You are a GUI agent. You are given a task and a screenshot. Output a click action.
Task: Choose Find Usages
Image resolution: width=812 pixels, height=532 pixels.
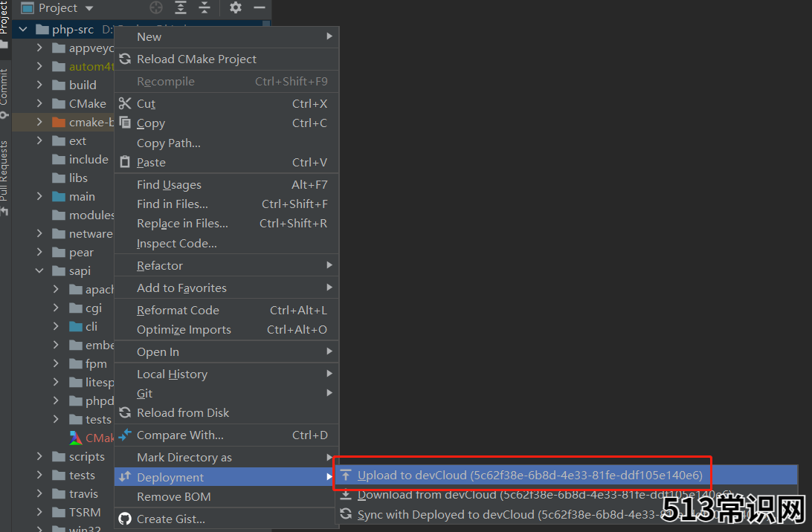pyautogui.click(x=226, y=185)
